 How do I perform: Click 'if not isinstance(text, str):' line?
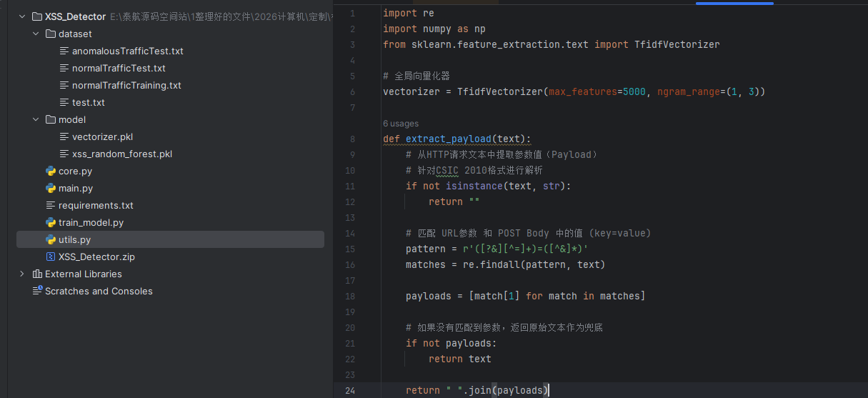(489, 186)
